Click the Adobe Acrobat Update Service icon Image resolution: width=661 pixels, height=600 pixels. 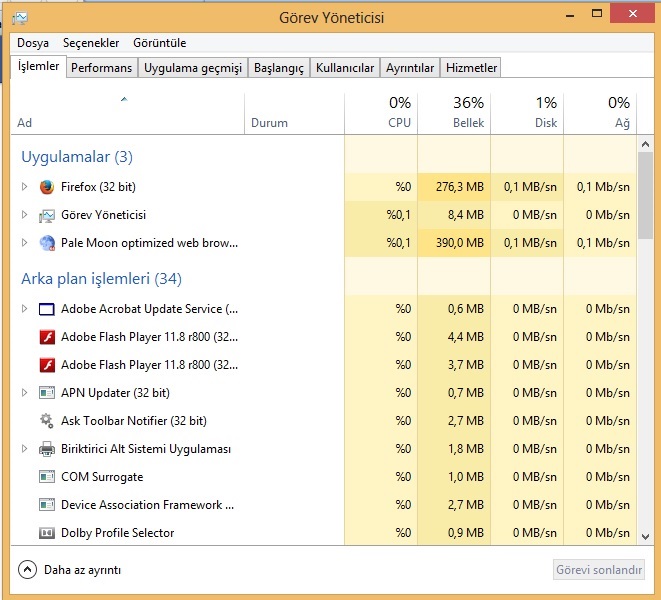coord(47,309)
